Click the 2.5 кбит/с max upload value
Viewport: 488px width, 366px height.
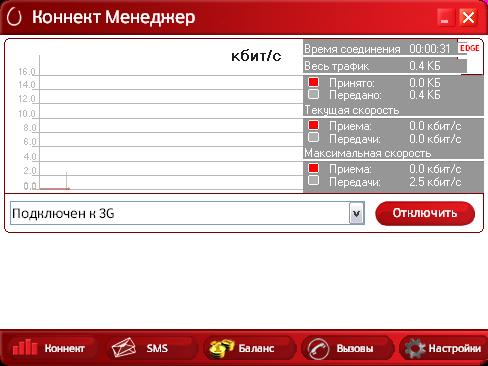(435, 182)
